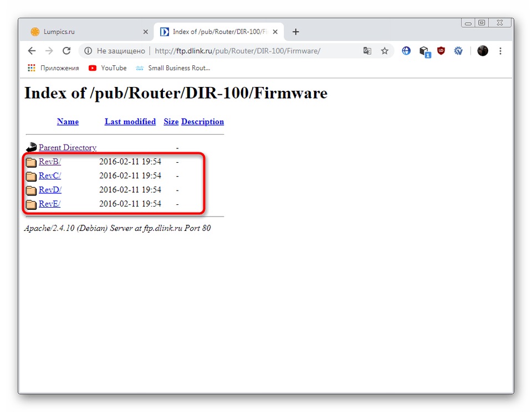
Task: Reload the current page
Action: [66, 51]
